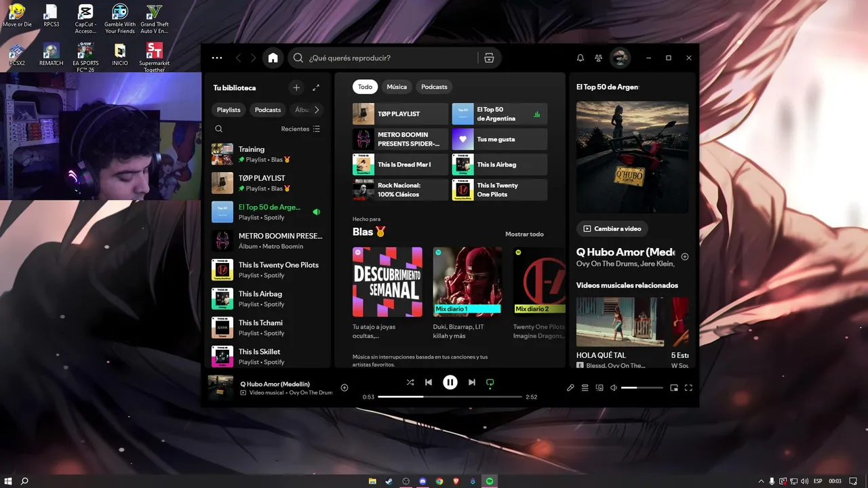Viewport: 868px width, 488px height.
Task: Open the Windows Start menu
Action: pos(7,481)
